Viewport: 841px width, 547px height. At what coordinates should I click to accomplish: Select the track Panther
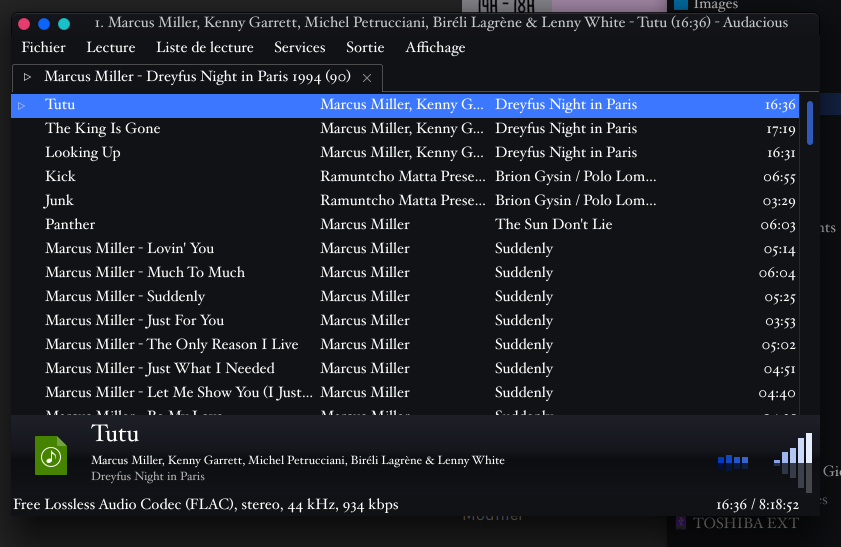405,225
